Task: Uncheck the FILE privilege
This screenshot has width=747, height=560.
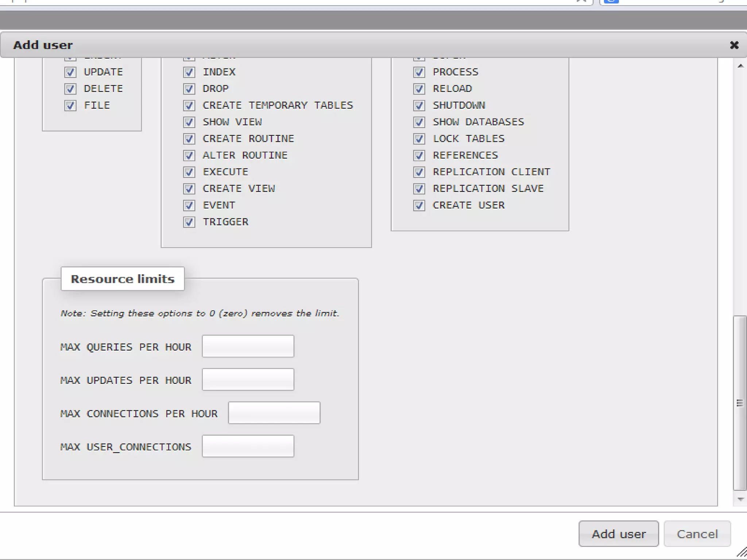Action: 70,106
